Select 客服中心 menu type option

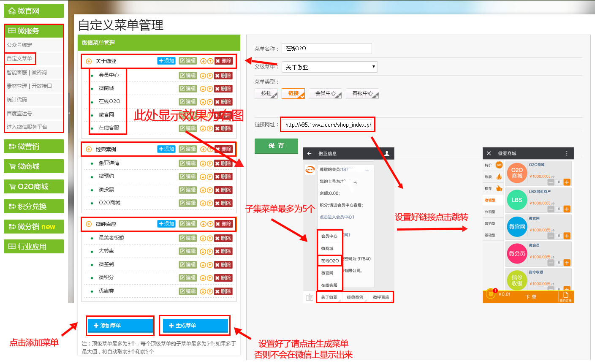[362, 93]
